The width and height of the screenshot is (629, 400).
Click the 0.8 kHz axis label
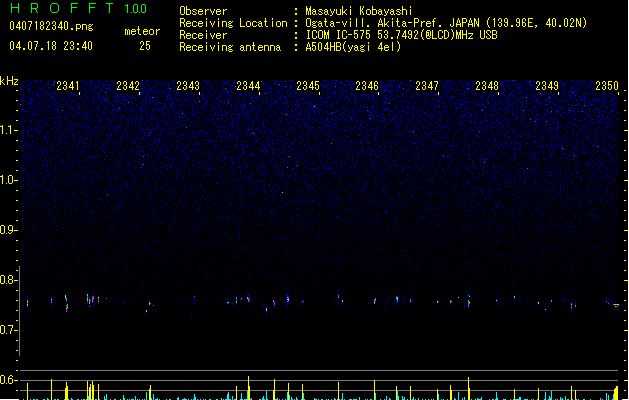click(8, 280)
